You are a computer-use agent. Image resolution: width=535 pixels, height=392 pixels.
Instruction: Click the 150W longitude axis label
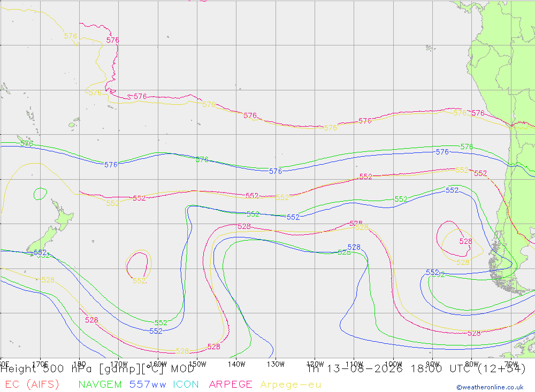click(x=197, y=364)
